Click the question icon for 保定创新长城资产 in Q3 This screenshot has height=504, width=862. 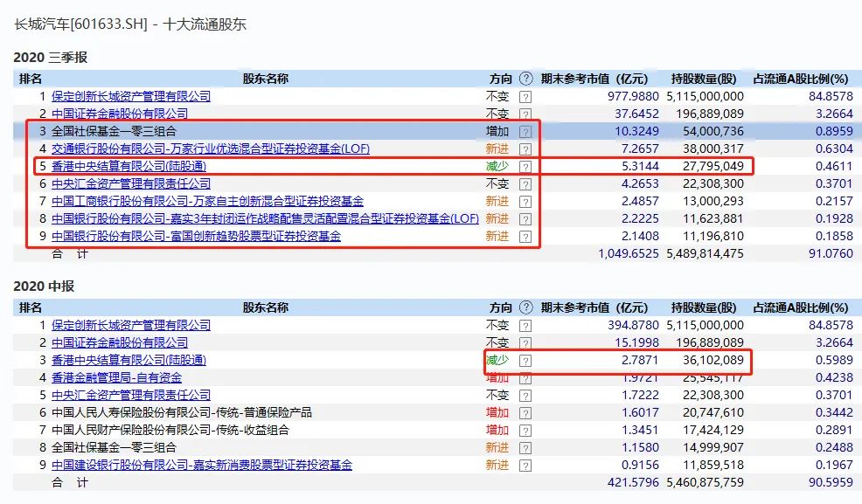click(x=525, y=96)
